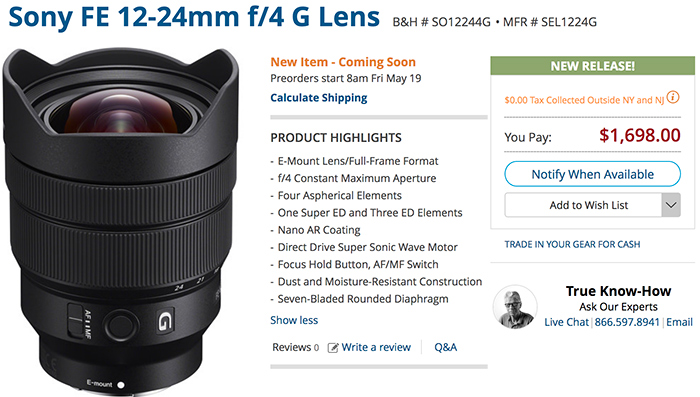Click Trade In Your Gear For Cash

click(572, 244)
